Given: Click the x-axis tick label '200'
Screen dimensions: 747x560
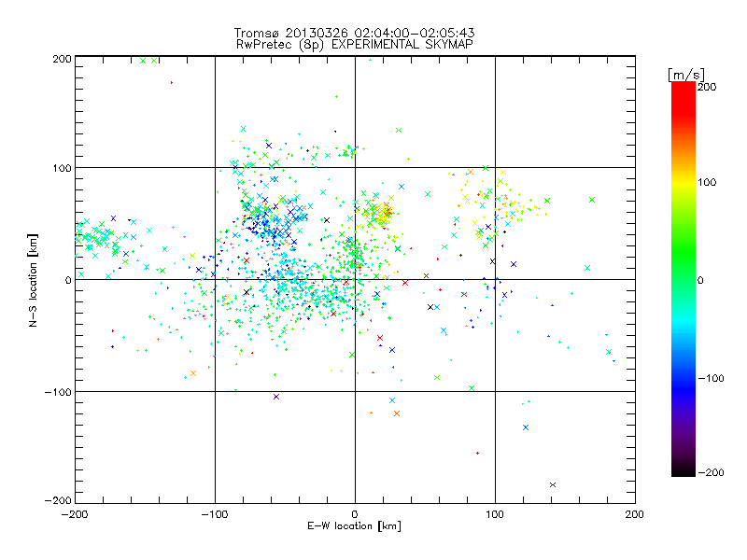Looking at the screenshot, I should pos(634,514).
